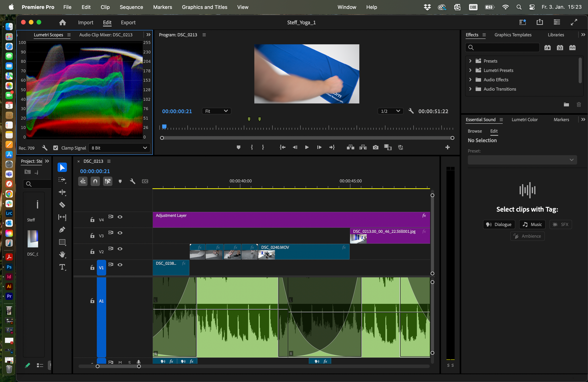
Task: Click the Import workspace button
Action: coord(86,22)
